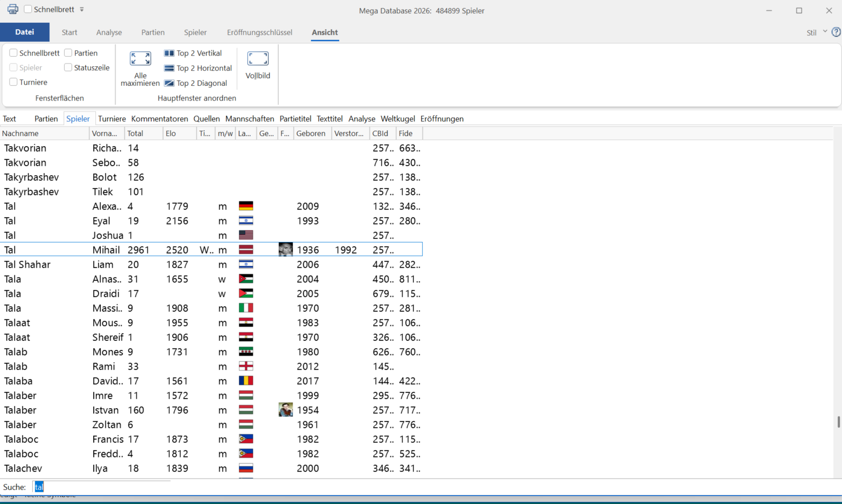This screenshot has height=504, width=842.
Task: Click the photo thumbnail in Istvan Talaber's row
Action: pyautogui.click(x=286, y=410)
